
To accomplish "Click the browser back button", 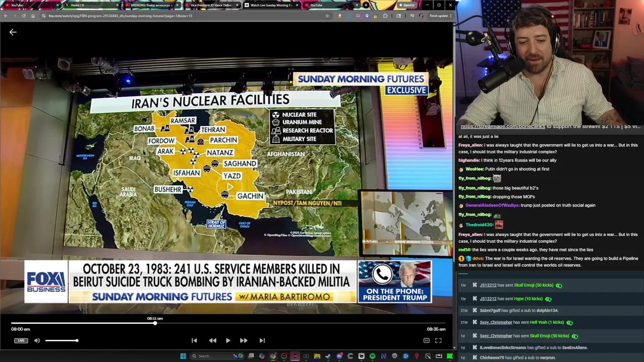I will click(x=6, y=16).
